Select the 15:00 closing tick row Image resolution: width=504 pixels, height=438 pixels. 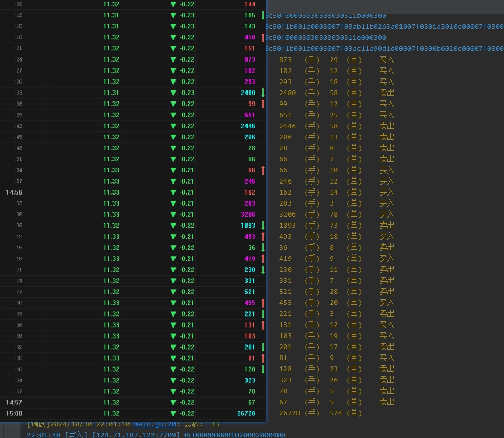[x=131, y=413]
